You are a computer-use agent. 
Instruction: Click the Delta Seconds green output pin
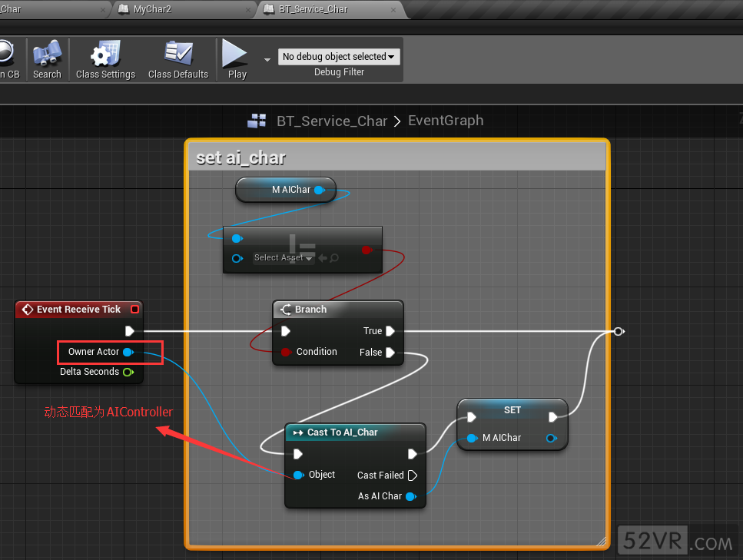click(x=128, y=372)
